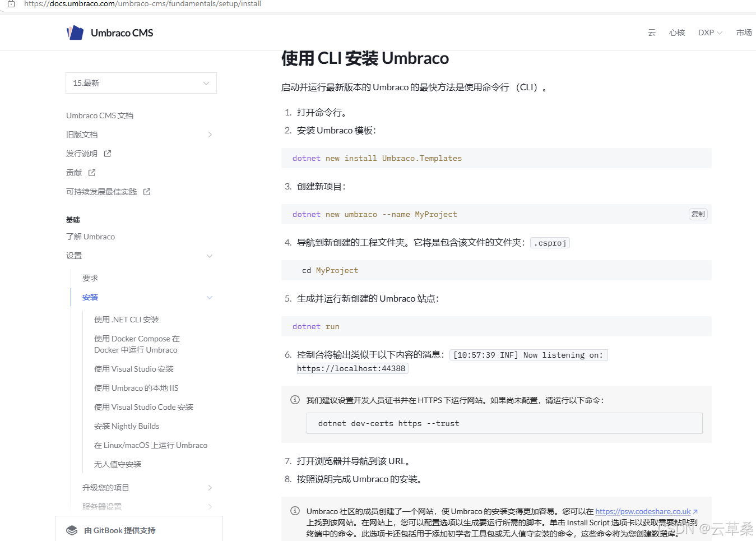Expand the DXP dropdown menu

point(710,33)
